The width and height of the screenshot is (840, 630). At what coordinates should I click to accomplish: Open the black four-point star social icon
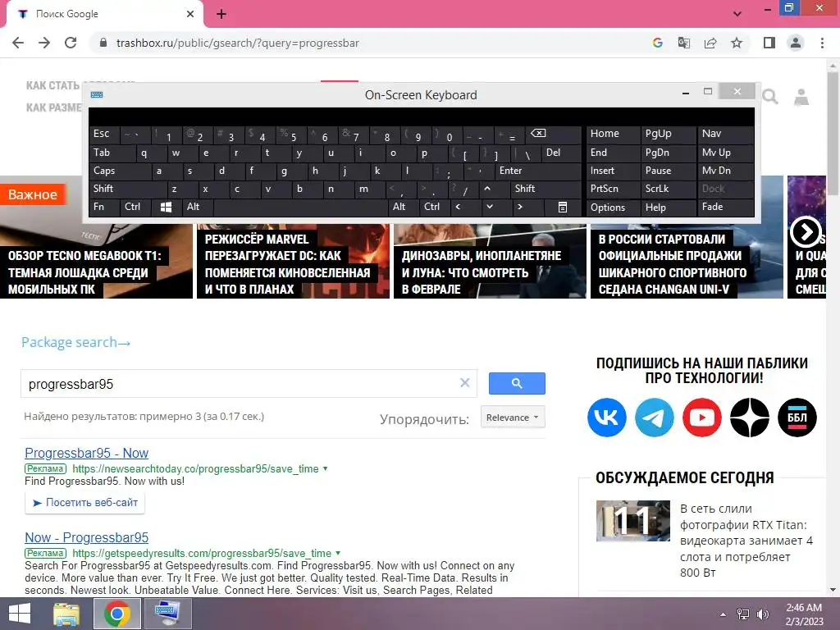[750, 418]
